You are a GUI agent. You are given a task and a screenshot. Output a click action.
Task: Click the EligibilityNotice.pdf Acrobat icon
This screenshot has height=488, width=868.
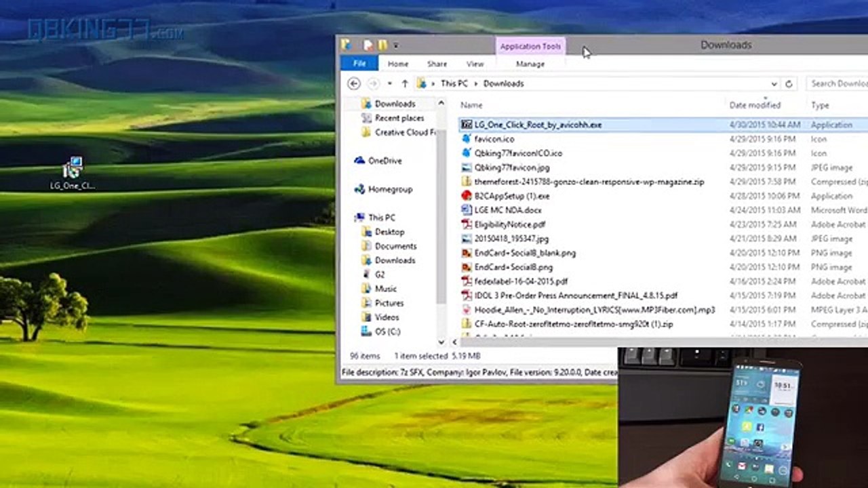click(x=466, y=224)
